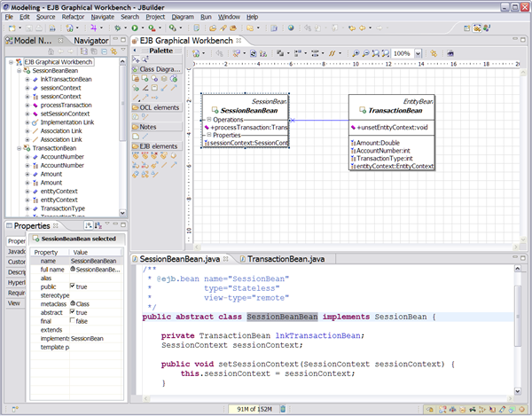Select the Javadoc properties side tab

tap(17, 252)
